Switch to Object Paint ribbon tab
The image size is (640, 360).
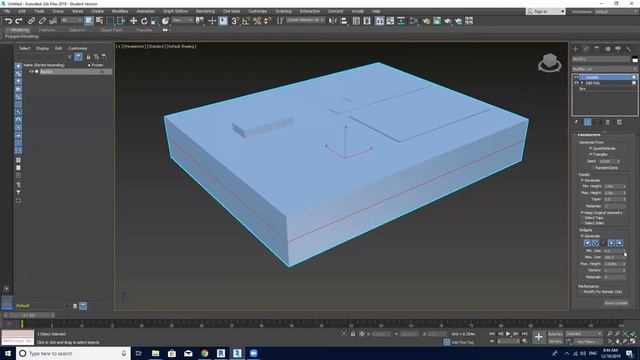(x=111, y=30)
